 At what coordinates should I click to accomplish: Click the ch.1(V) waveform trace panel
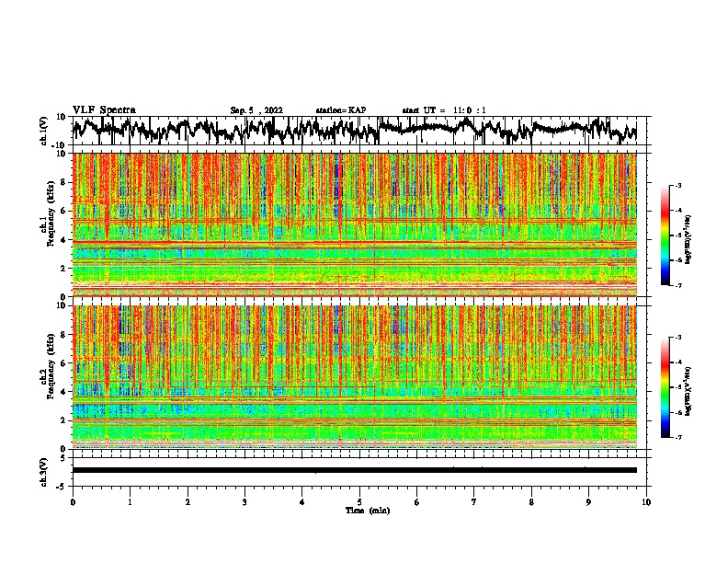(x=361, y=131)
